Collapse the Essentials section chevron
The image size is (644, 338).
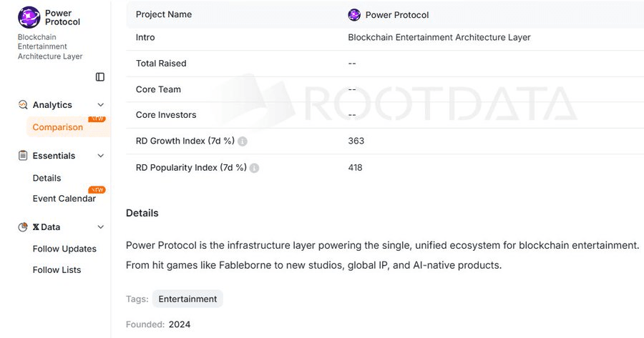pyautogui.click(x=100, y=156)
